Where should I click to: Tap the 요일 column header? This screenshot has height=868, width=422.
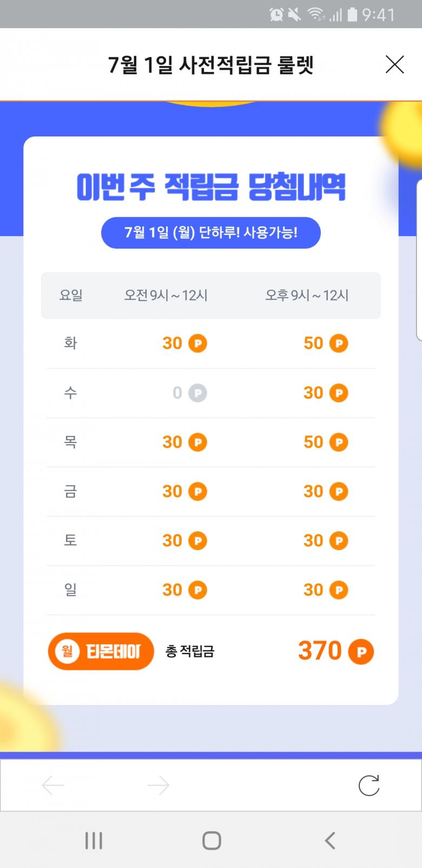click(71, 296)
